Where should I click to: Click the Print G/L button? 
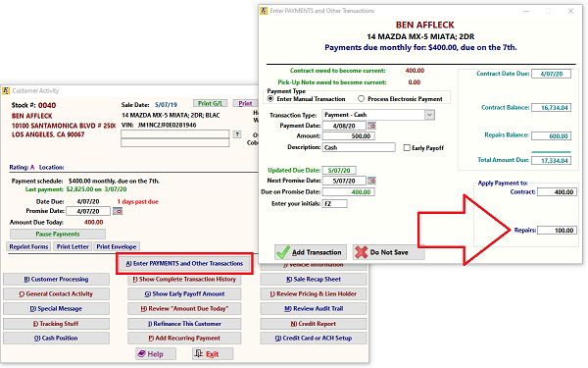pos(211,103)
